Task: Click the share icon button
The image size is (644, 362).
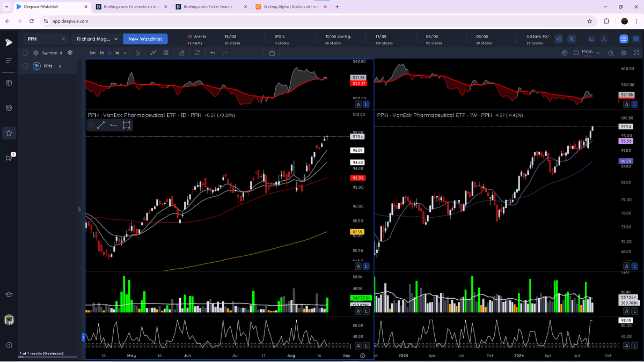Action: pos(559,39)
